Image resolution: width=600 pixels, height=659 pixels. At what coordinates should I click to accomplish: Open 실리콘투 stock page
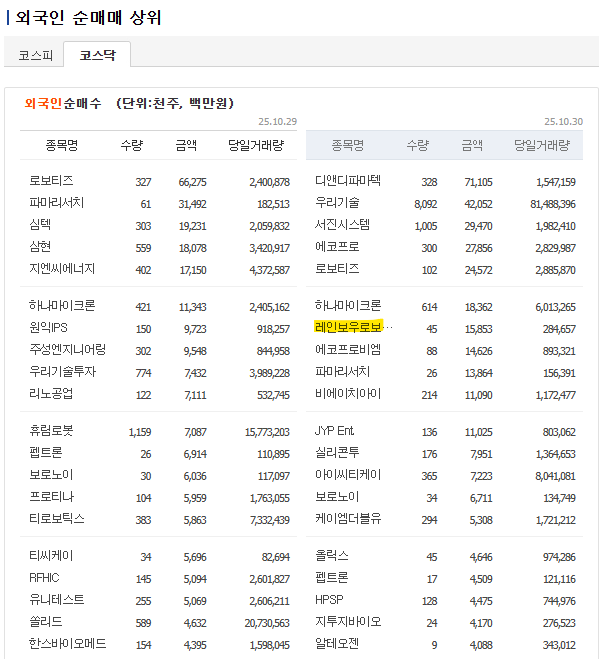(x=337, y=452)
